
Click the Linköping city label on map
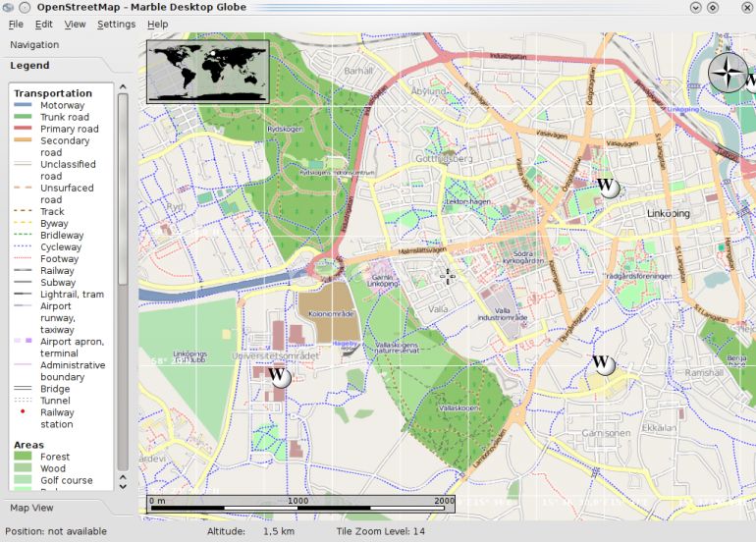(x=669, y=213)
